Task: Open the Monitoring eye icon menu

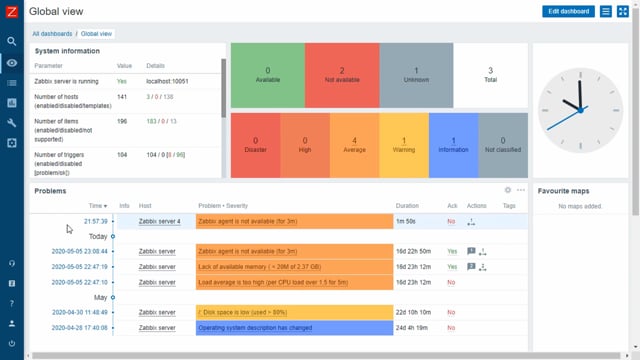Action: [11, 63]
